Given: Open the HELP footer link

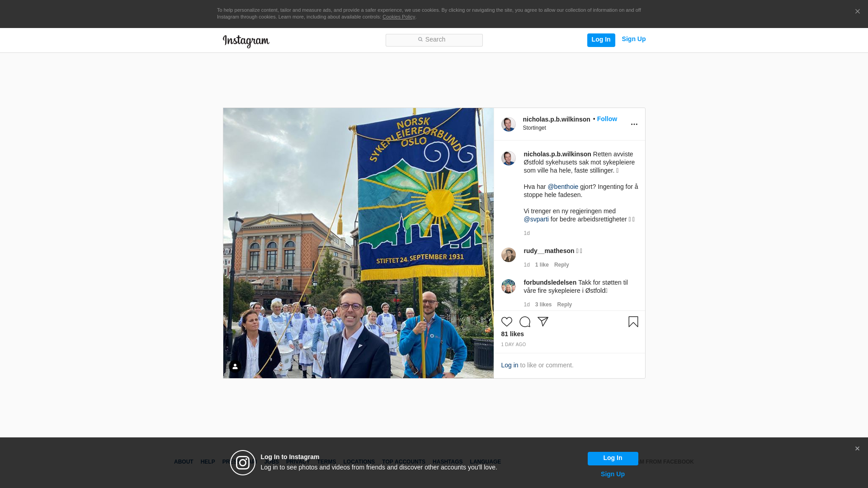Looking at the screenshot, I should click(x=208, y=462).
